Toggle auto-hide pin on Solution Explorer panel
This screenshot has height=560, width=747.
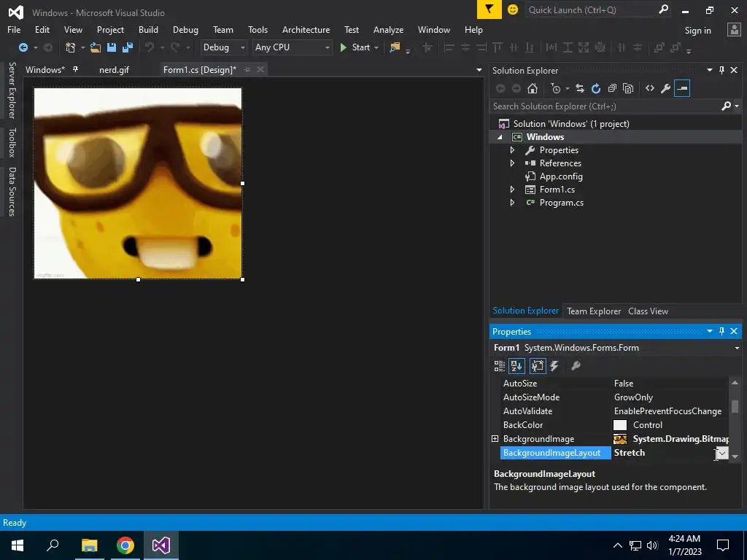tap(721, 70)
